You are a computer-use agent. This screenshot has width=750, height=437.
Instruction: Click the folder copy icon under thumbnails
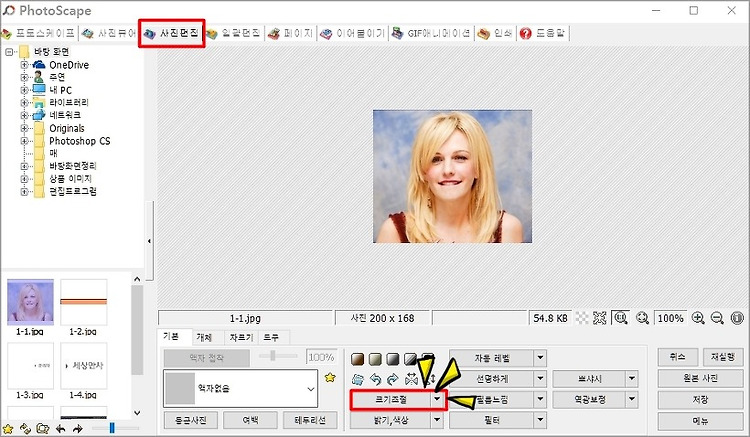point(43,429)
